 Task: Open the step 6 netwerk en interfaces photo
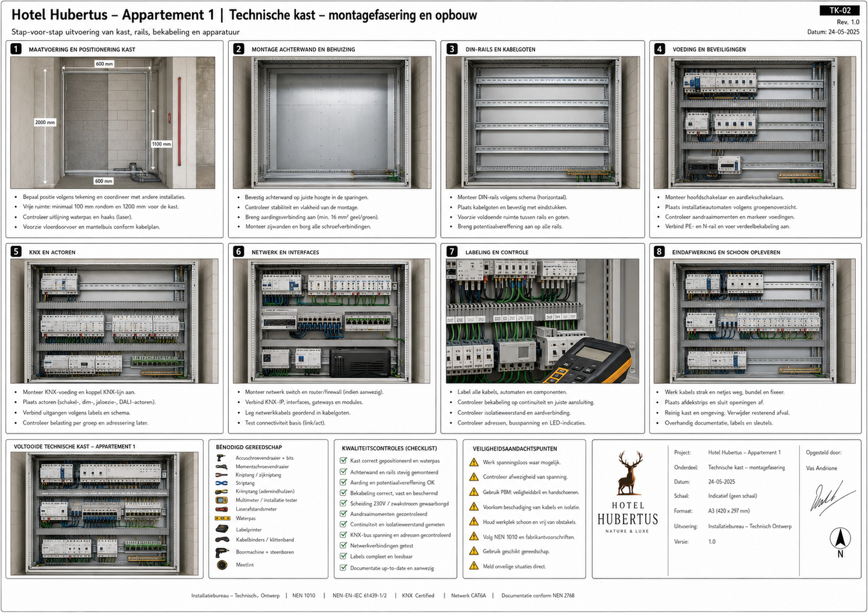click(332, 321)
